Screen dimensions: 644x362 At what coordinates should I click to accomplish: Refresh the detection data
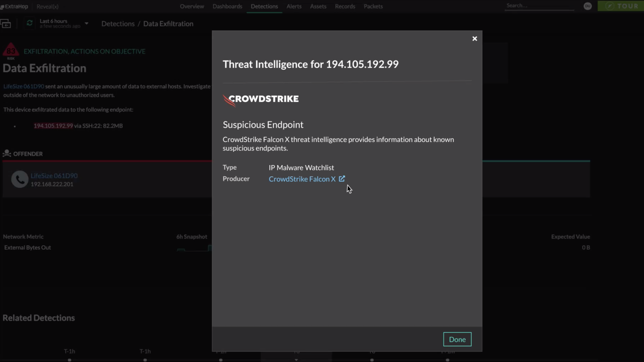tap(29, 23)
